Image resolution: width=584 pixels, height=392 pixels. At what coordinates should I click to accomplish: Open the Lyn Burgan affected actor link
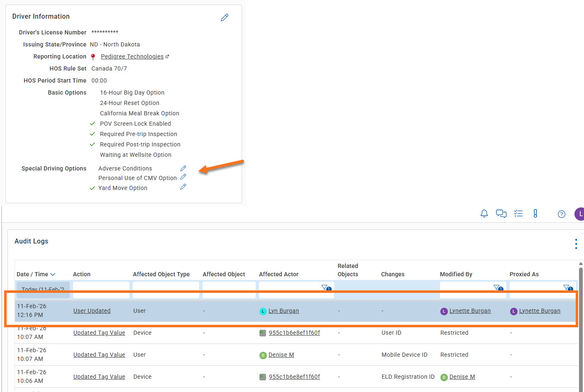[x=283, y=311]
